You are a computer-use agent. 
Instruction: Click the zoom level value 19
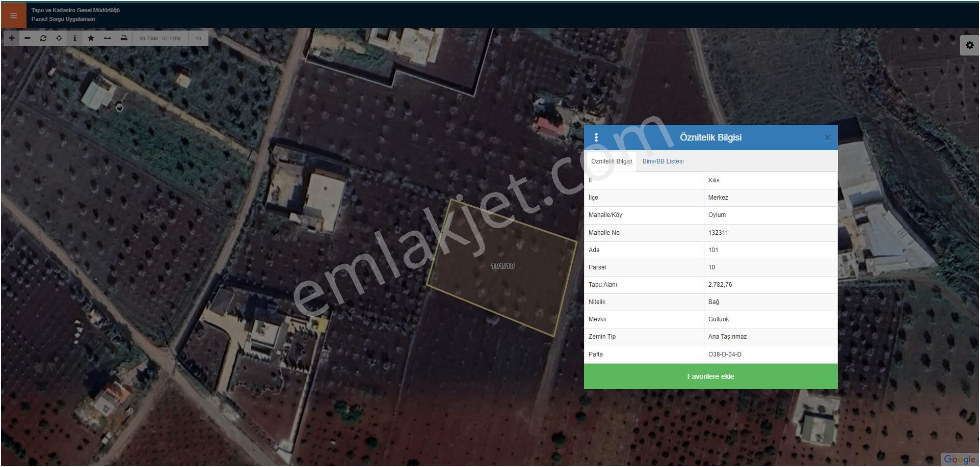pyautogui.click(x=198, y=38)
